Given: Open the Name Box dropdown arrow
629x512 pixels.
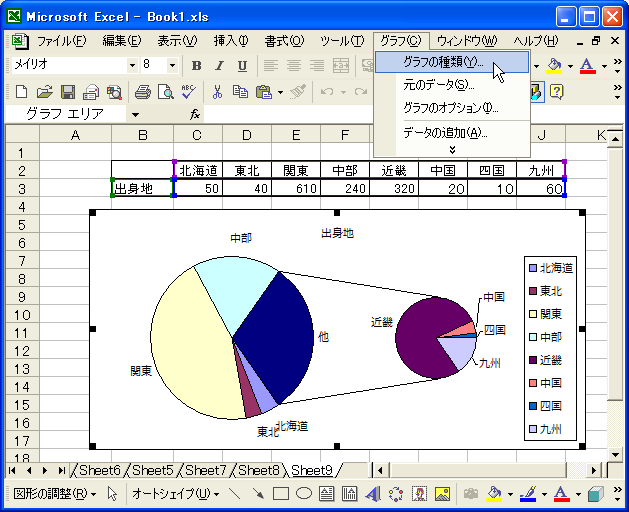Looking at the screenshot, I should [135, 115].
